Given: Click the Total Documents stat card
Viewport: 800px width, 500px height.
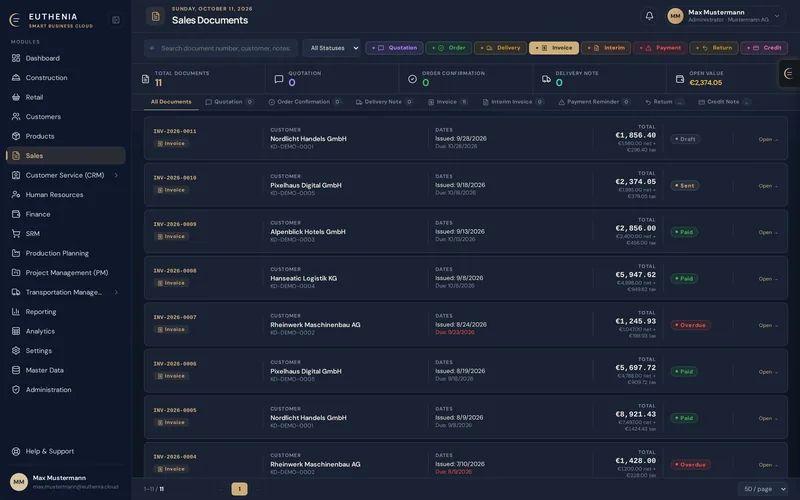Looking at the screenshot, I should coord(198,79).
